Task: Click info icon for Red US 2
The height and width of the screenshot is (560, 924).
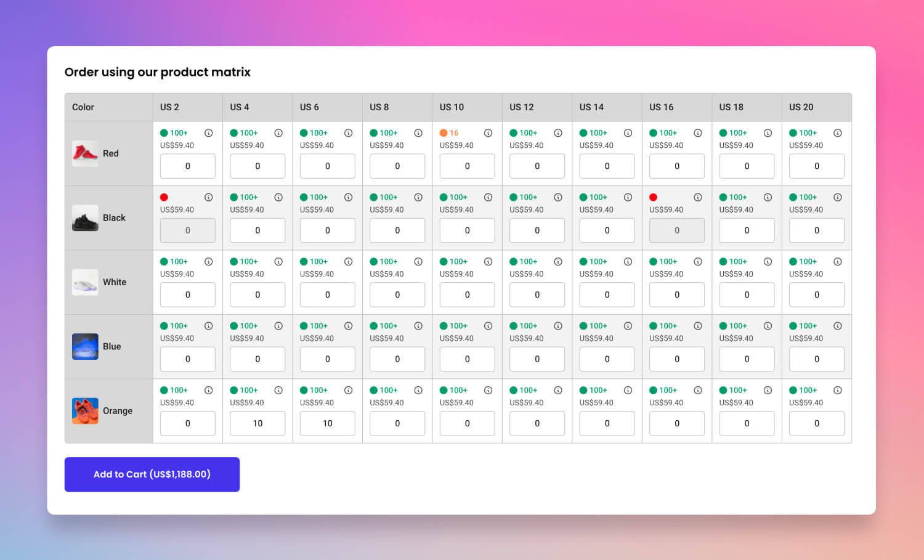Action: coord(209,133)
